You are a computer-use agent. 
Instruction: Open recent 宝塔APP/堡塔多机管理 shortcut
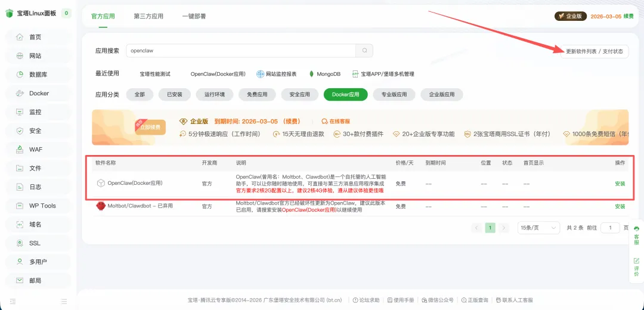click(x=383, y=75)
